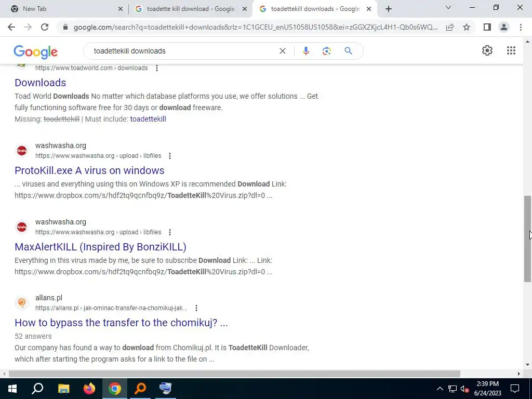This screenshot has height=399, width=532.
Task: Open the Downloads result link
Action: pyautogui.click(x=41, y=83)
